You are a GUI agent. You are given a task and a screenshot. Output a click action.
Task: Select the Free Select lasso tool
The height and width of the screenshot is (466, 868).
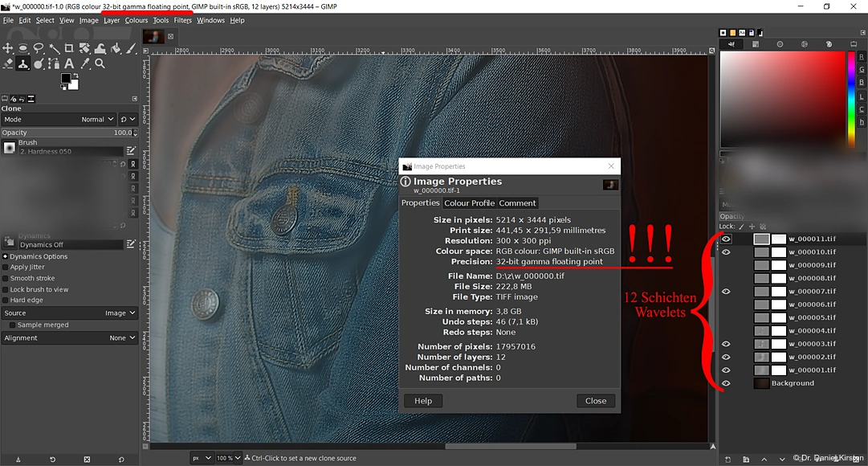click(39, 49)
